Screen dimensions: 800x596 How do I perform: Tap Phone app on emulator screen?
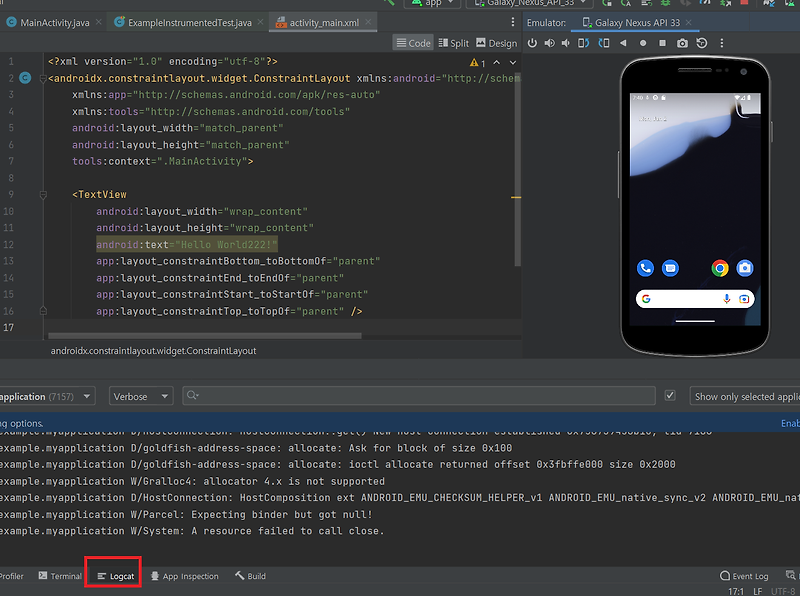(645, 268)
